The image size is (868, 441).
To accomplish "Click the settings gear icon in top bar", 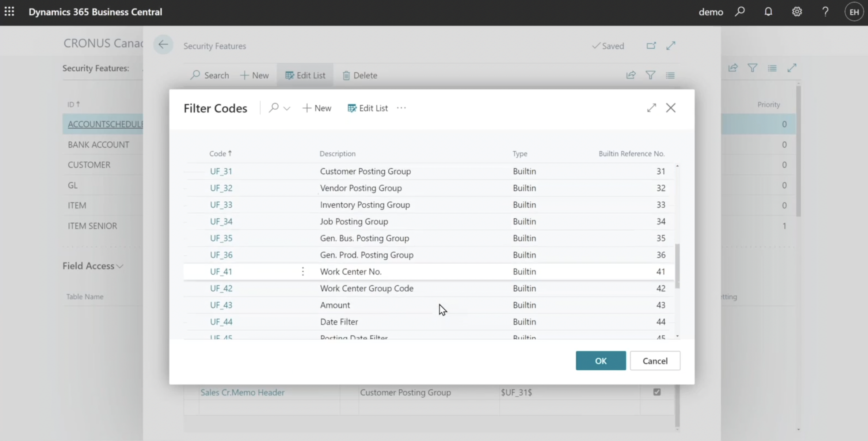I will pyautogui.click(x=798, y=12).
